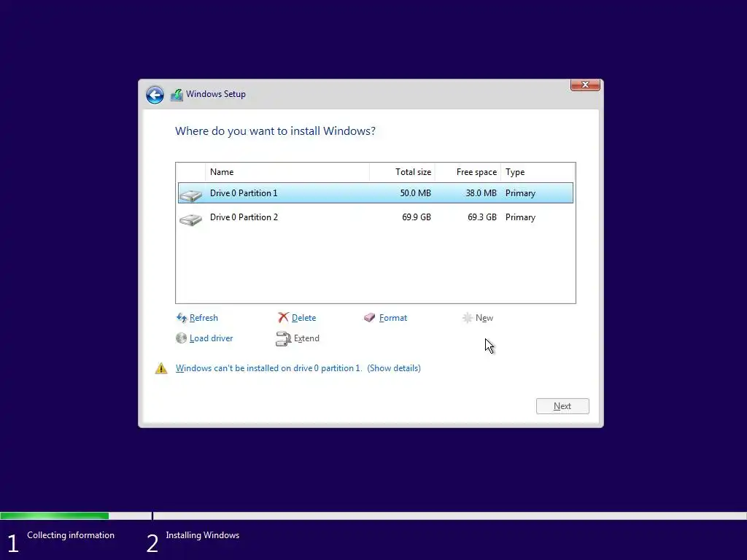The image size is (747, 560).
Task: Click the Free space column header
Action: coord(468,172)
